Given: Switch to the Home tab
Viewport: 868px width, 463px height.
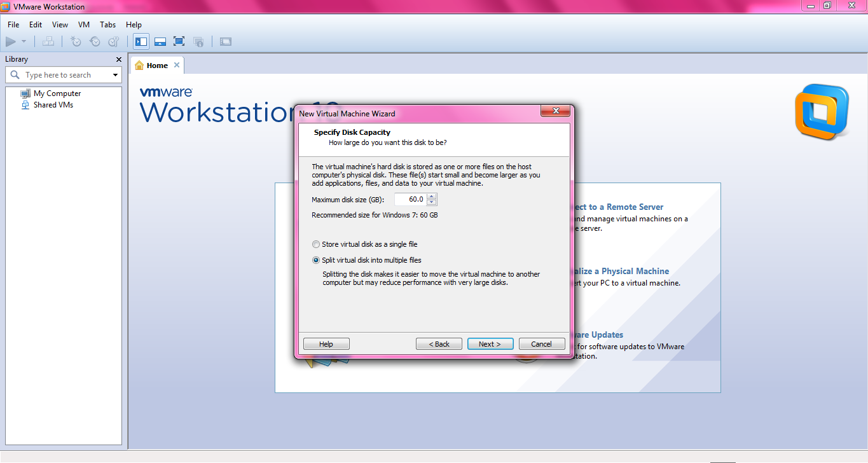Looking at the screenshot, I should click(x=157, y=66).
